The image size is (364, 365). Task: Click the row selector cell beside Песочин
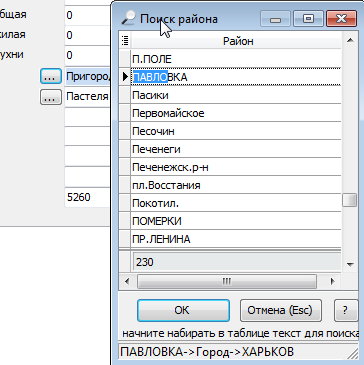tap(125, 131)
